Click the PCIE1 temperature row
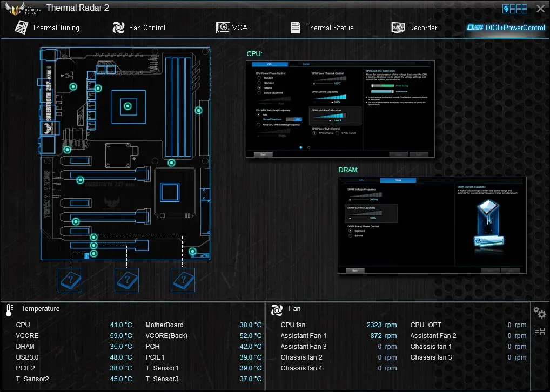Image resolution: width=550 pixels, height=392 pixels. coord(204,357)
